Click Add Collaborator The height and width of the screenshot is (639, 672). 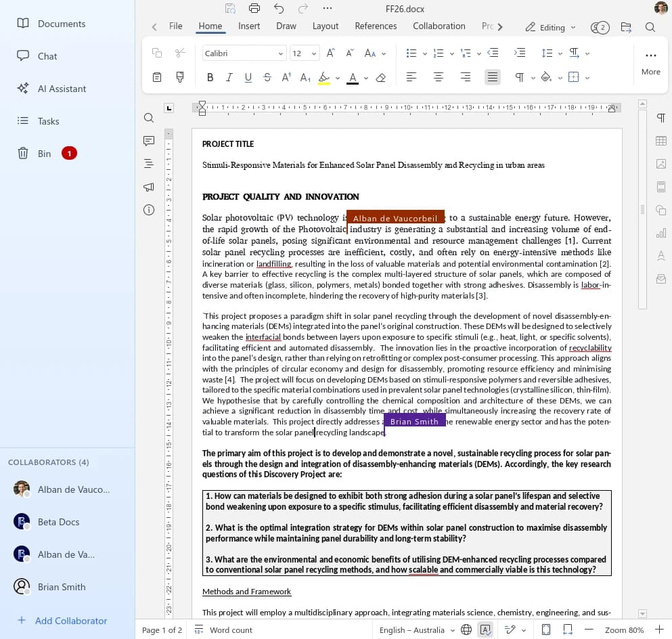click(63, 621)
